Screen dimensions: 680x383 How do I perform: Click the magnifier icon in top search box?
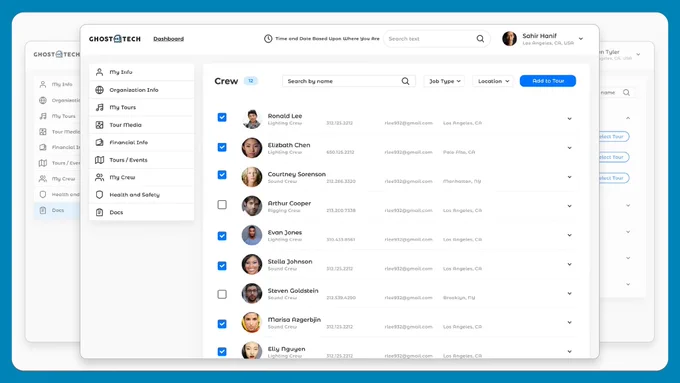[x=480, y=39]
